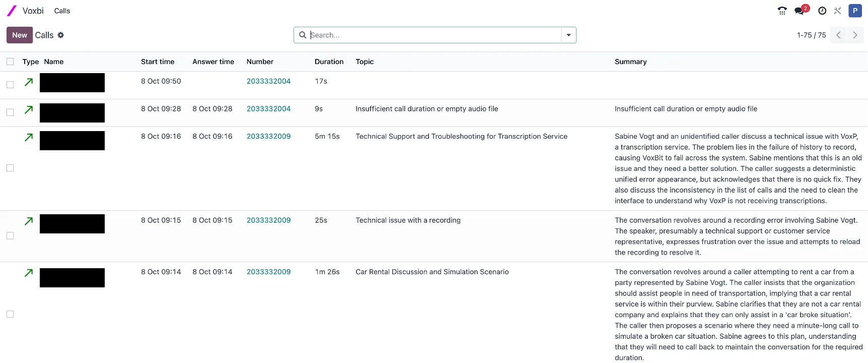Screen dimensions: 868x363
Task: Click duration cell '17s'
Action: point(321,81)
